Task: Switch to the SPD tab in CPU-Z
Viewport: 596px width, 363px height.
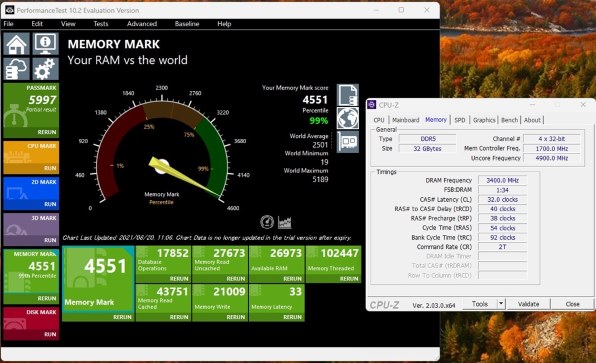Action: click(x=460, y=120)
